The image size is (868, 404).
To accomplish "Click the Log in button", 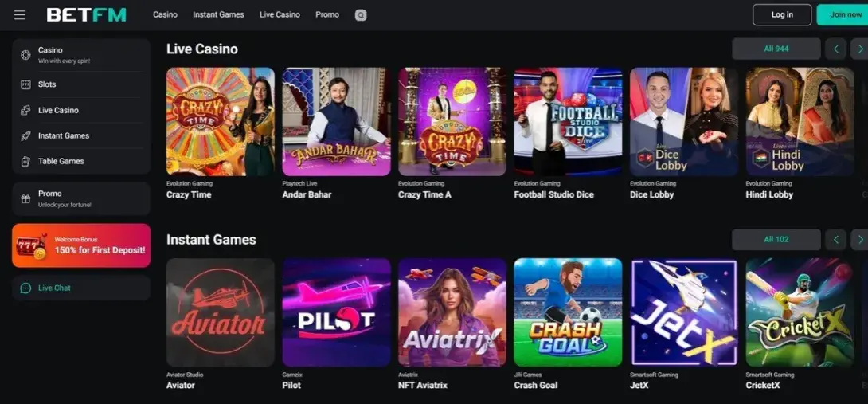I will 782,15.
